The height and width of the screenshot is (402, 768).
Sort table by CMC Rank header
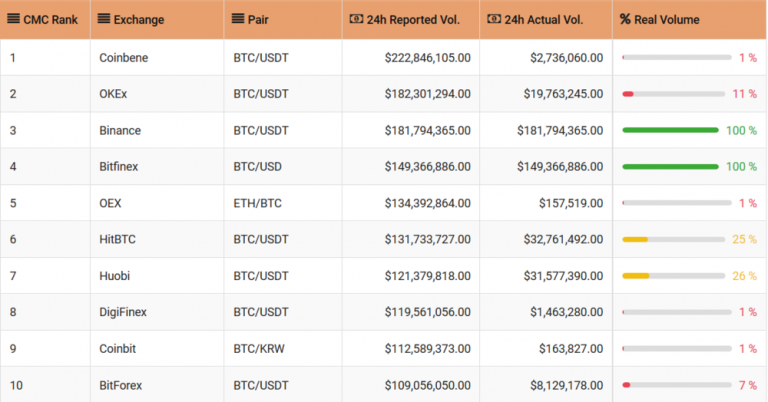tap(50, 20)
